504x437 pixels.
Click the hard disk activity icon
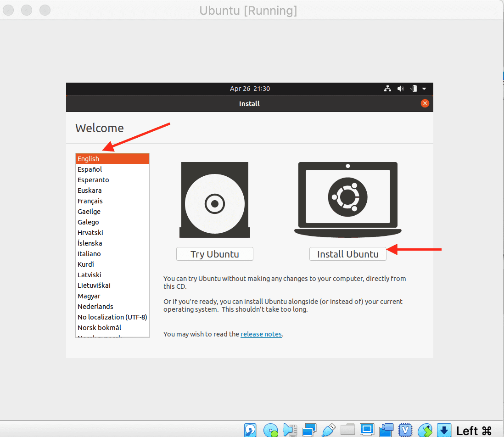coord(250,430)
